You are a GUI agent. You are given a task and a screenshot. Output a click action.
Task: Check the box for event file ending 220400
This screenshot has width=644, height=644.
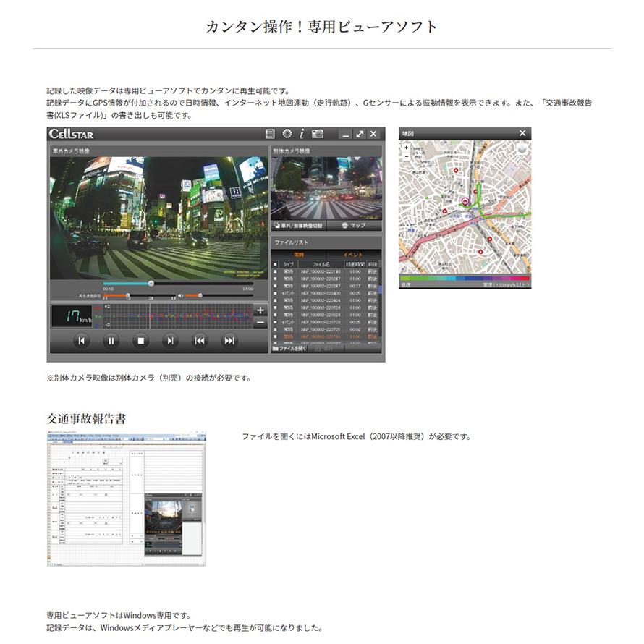coord(275,293)
